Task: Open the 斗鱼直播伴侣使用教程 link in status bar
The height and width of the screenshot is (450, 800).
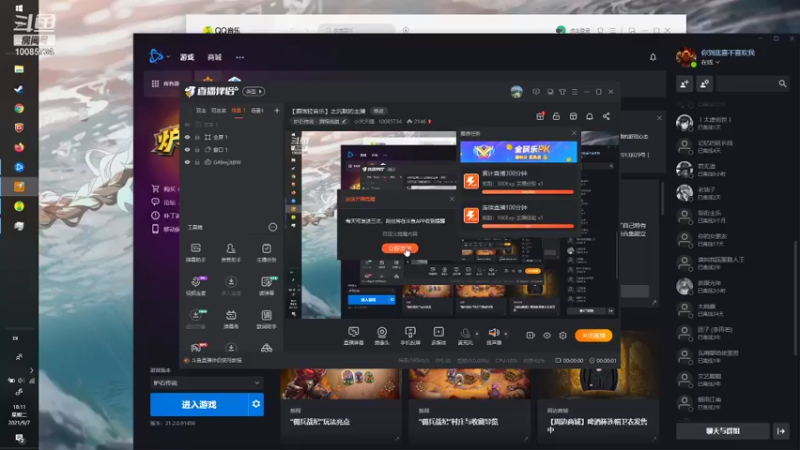Action: (217, 360)
